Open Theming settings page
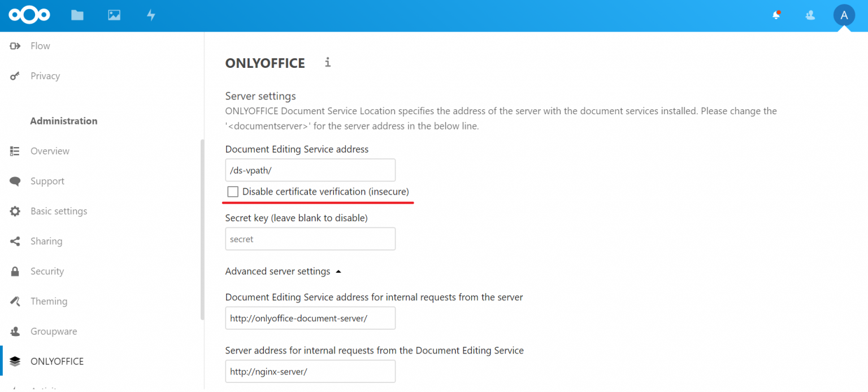Viewport: 868px width, 392px height. click(49, 301)
